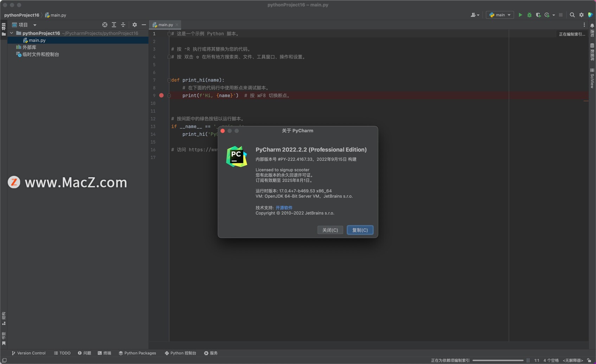Click 复制(C) button in About dialog
The height and width of the screenshot is (364, 596).
click(x=360, y=230)
